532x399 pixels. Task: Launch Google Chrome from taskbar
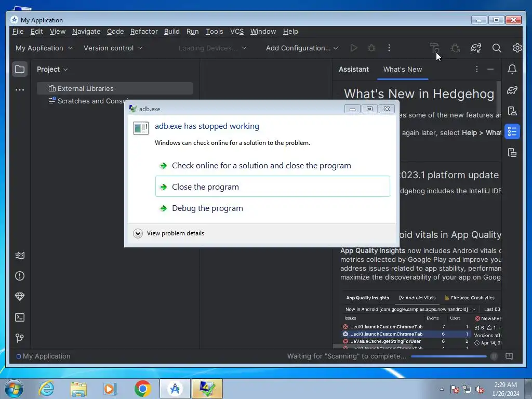[142, 389]
